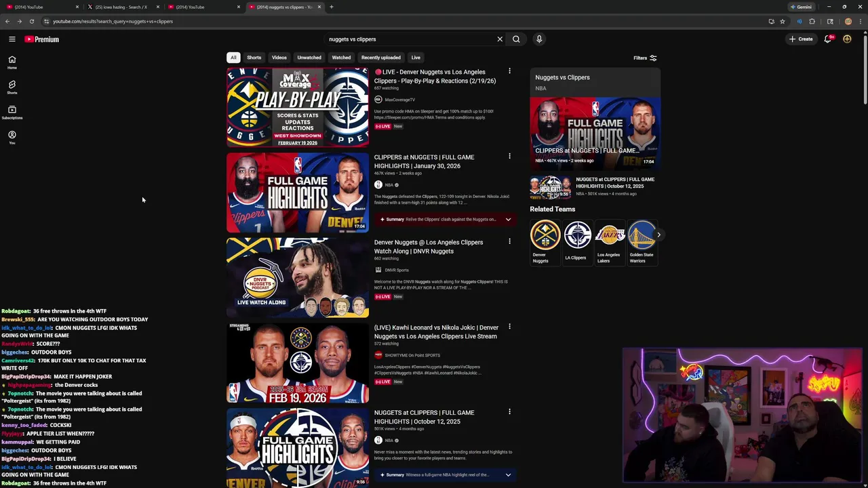868x488 pixels.
Task: Open Subscriptions in the sidebar
Action: point(12,112)
